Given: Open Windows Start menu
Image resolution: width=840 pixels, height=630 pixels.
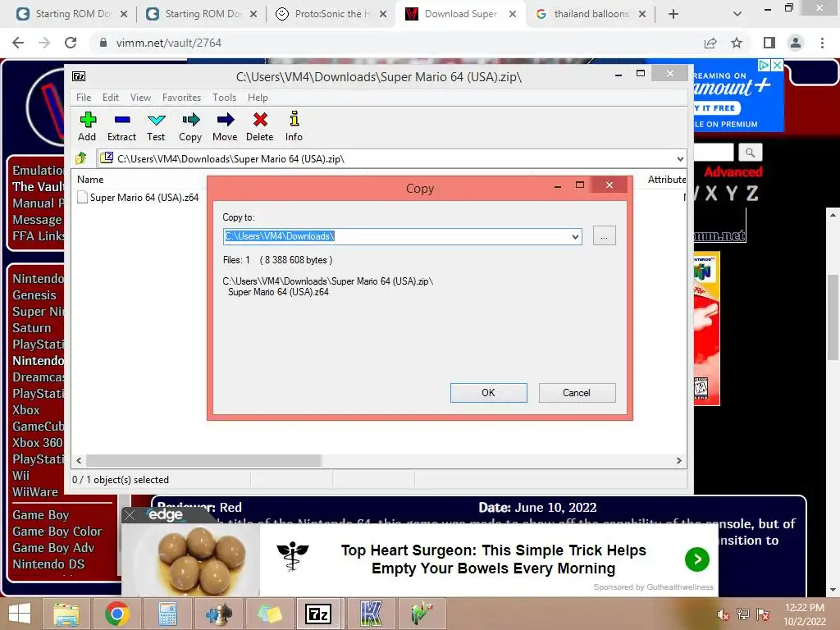Looking at the screenshot, I should coord(20,614).
